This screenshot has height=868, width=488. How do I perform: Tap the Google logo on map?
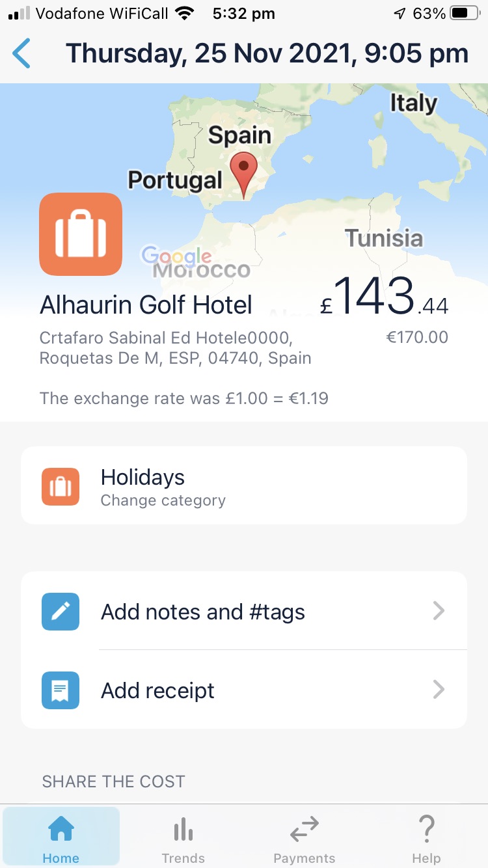click(176, 256)
